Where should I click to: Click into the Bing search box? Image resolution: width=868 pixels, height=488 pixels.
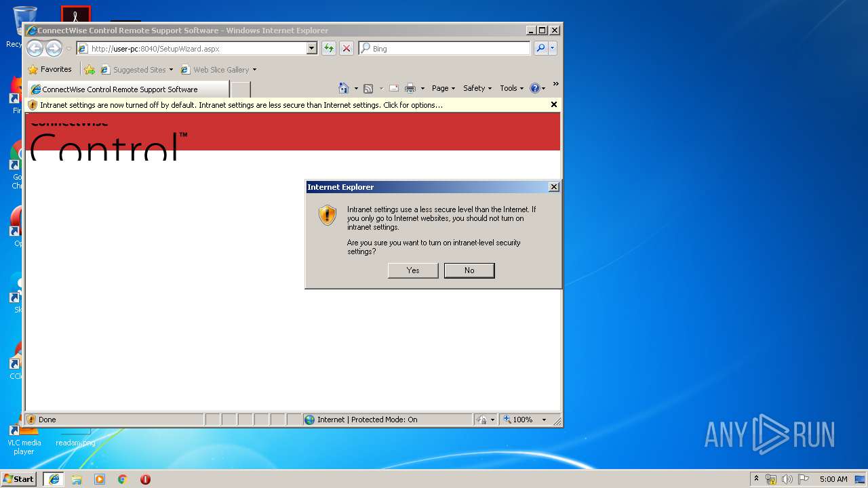coord(445,49)
